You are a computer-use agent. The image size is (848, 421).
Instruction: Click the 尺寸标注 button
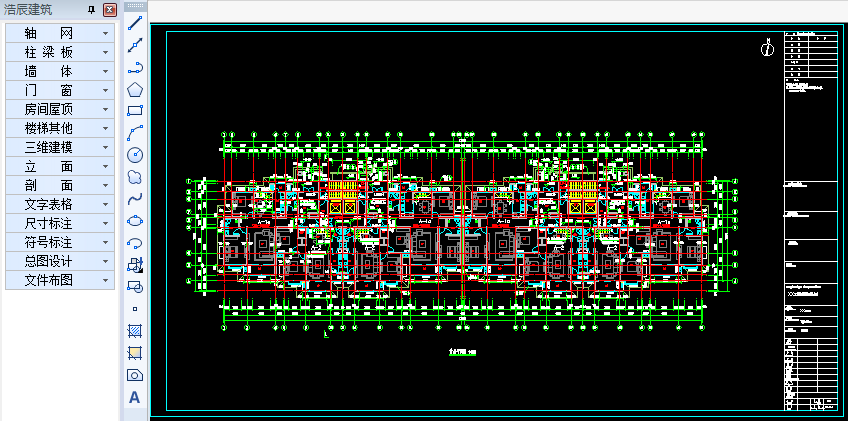(60, 223)
